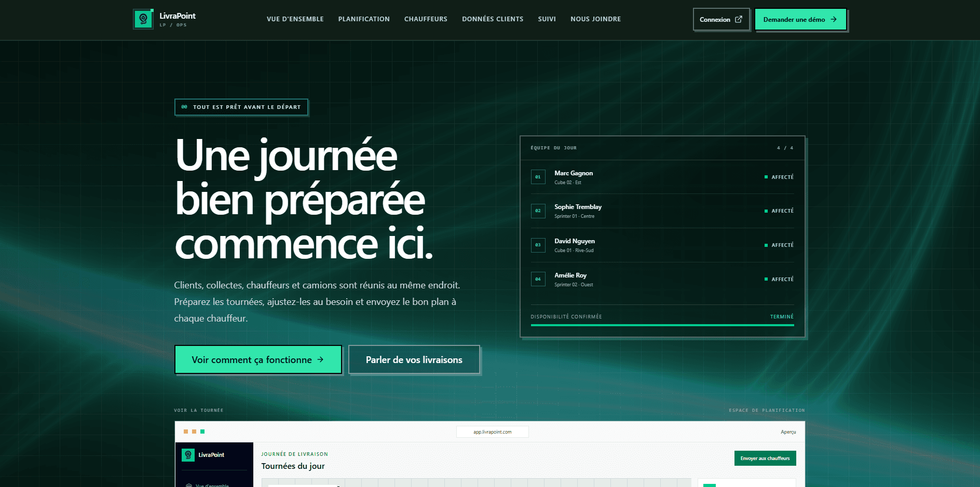
Task: Click the 01 number badge beside Marc Gagnon
Action: (x=538, y=177)
